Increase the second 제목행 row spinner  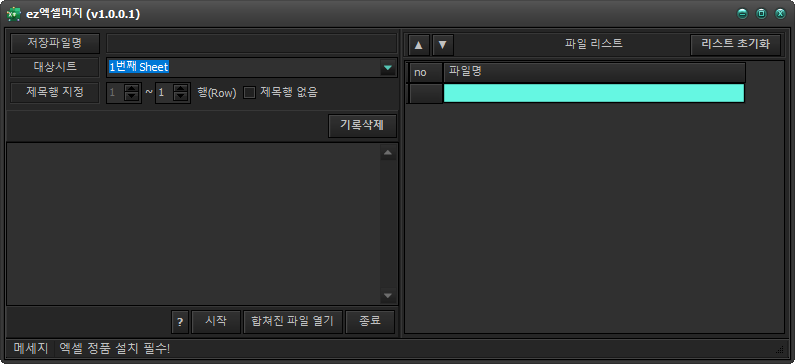coord(181,89)
